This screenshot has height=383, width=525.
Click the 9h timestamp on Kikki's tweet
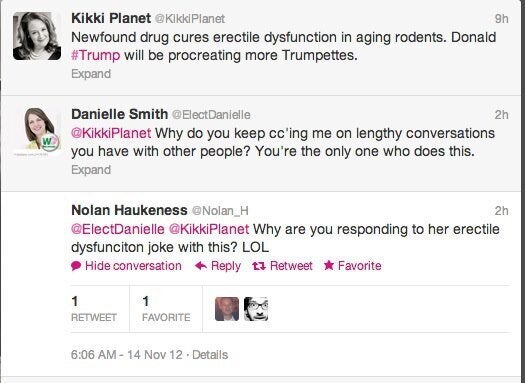502,18
